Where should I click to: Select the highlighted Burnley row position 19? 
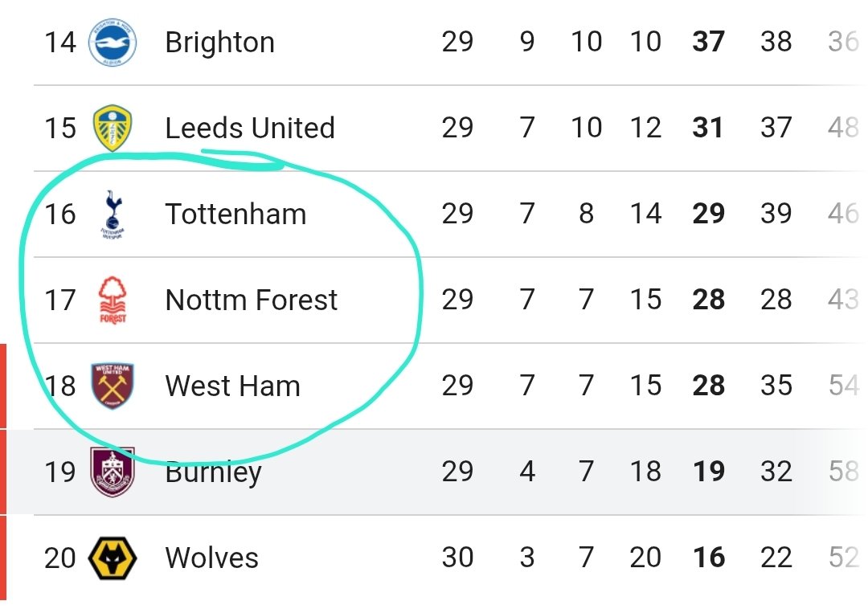(59, 472)
